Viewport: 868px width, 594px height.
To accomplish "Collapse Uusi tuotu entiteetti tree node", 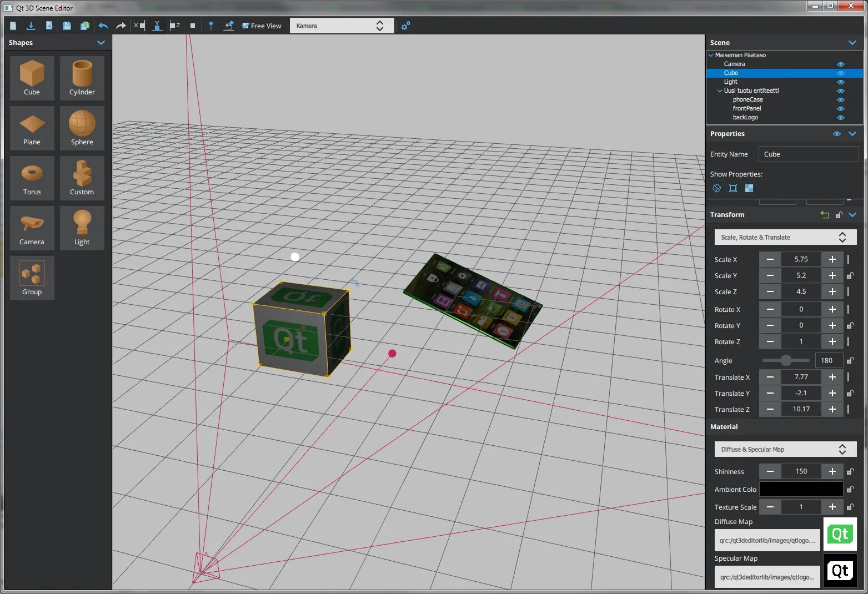I will click(x=720, y=91).
